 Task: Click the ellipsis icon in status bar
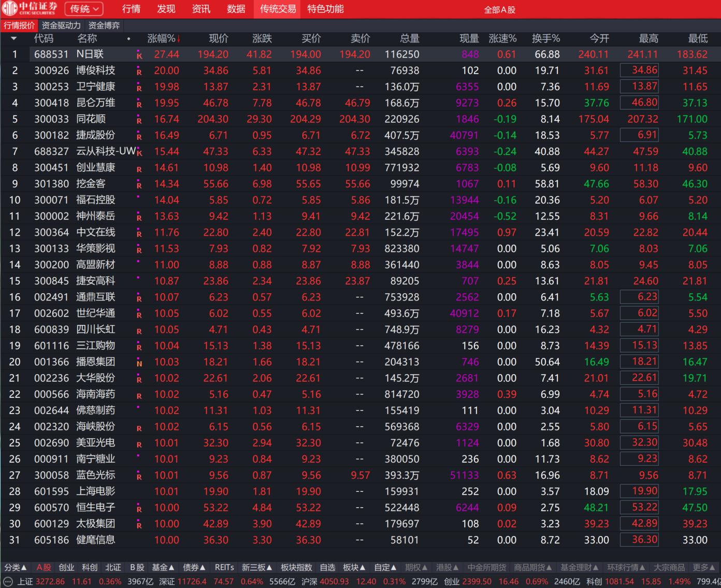click(x=8, y=581)
